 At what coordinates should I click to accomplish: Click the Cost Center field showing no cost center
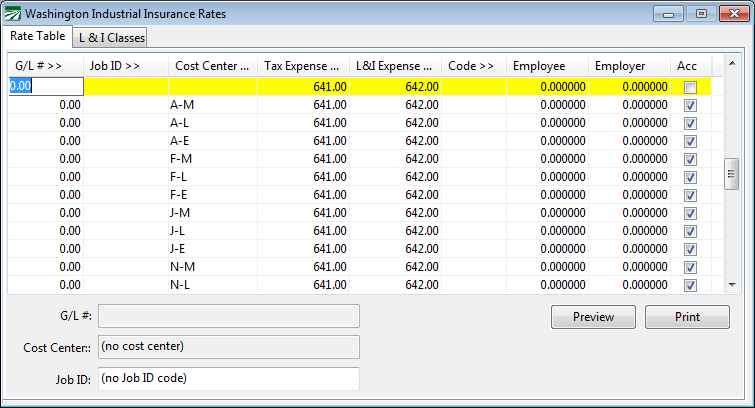(x=229, y=347)
